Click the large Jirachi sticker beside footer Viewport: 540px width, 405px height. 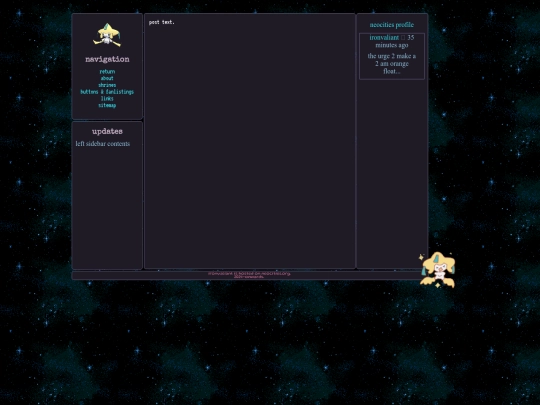point(437,270)
